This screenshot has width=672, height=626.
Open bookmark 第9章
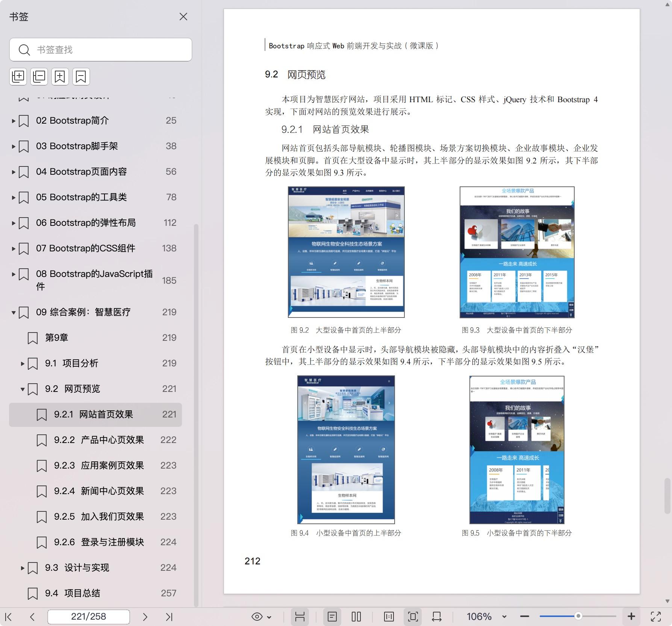click(57, 338)
